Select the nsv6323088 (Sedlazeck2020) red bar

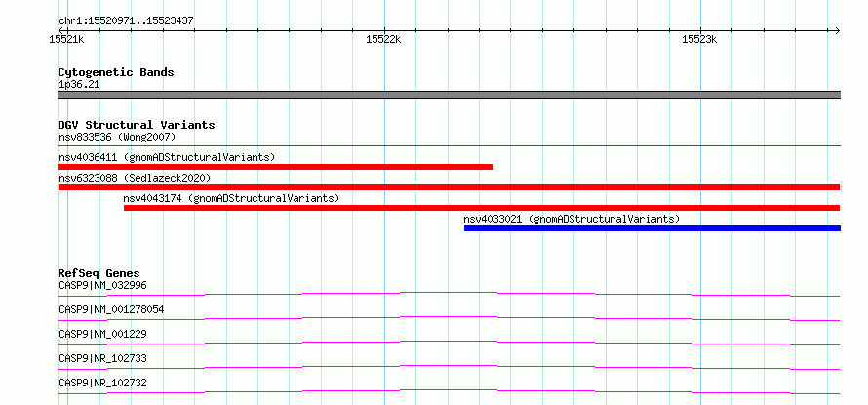click(x=449, y=187)
